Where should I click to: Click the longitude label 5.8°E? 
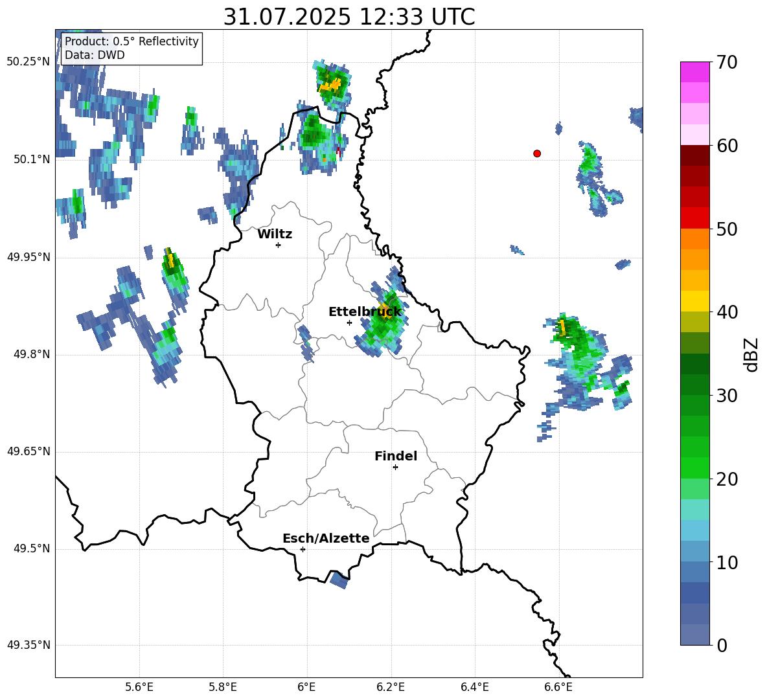tap(223, 687)
